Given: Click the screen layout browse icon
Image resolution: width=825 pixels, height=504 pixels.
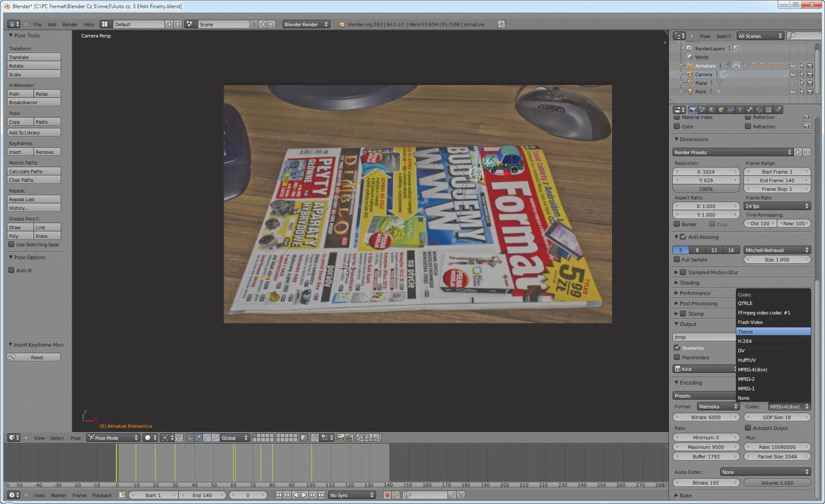Looking at the screenshot, I should (106, 24).
